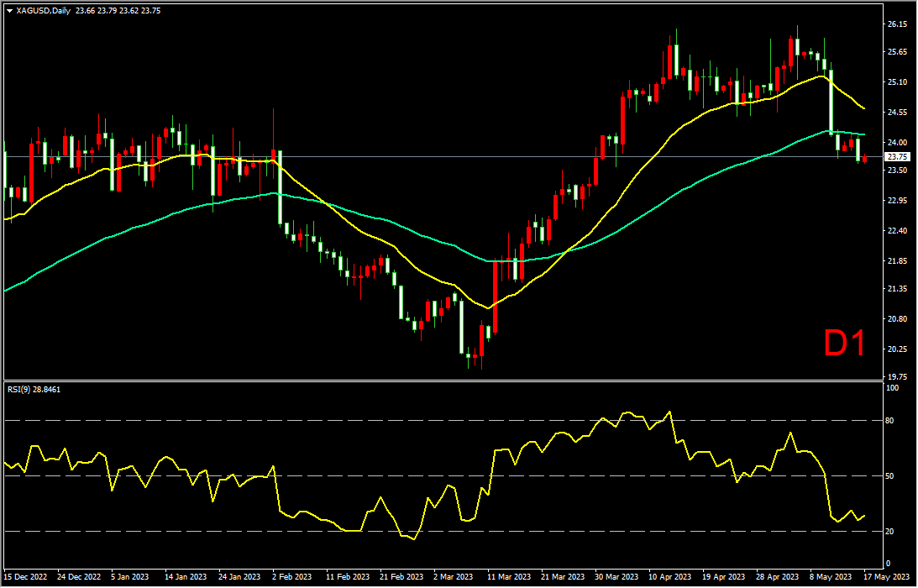918x588 pixels.
Task: Click the 17 May 2023 date label
Action: pos(886,577)
